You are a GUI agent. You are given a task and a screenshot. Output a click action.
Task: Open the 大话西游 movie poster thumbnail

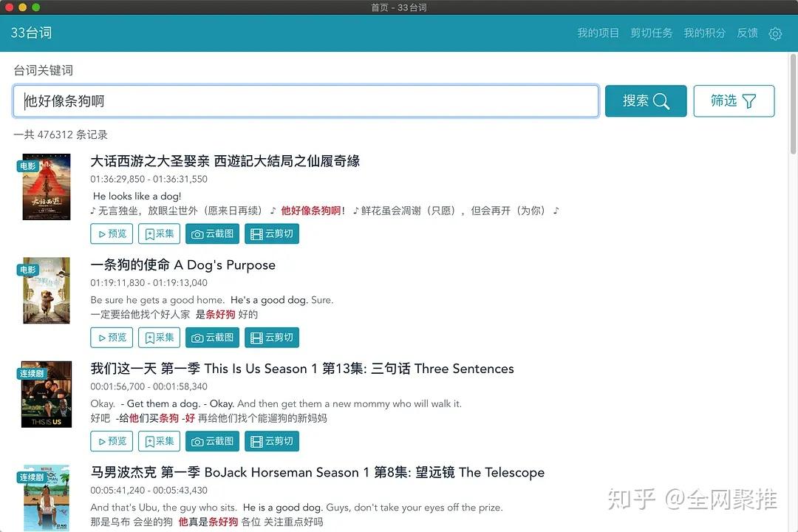47,187
